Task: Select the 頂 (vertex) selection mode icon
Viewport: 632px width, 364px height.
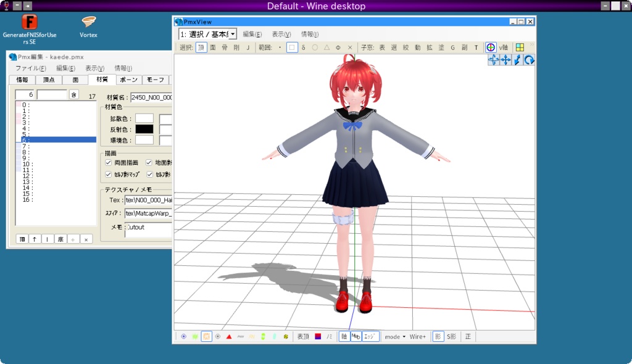Action: (x=200, y=47)
